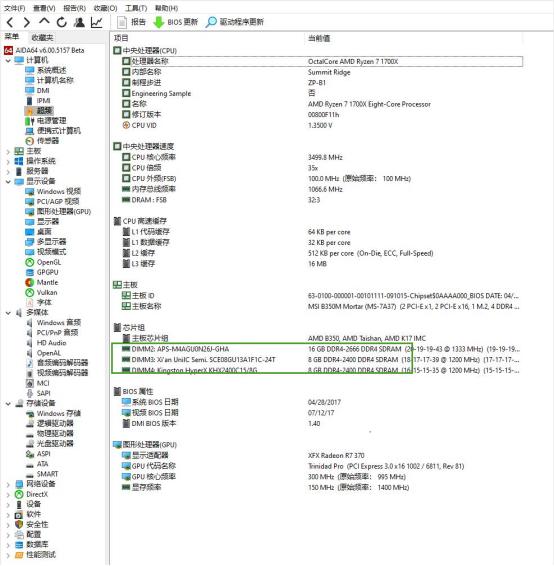Select the L3 缓存 row

pos(322,264)
